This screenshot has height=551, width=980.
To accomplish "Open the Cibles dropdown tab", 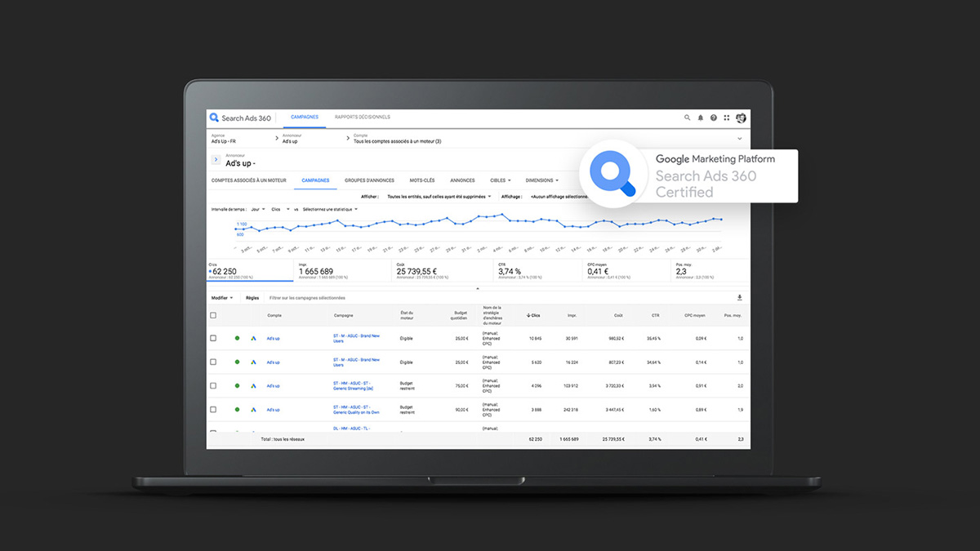I will [x=500, y=180].
